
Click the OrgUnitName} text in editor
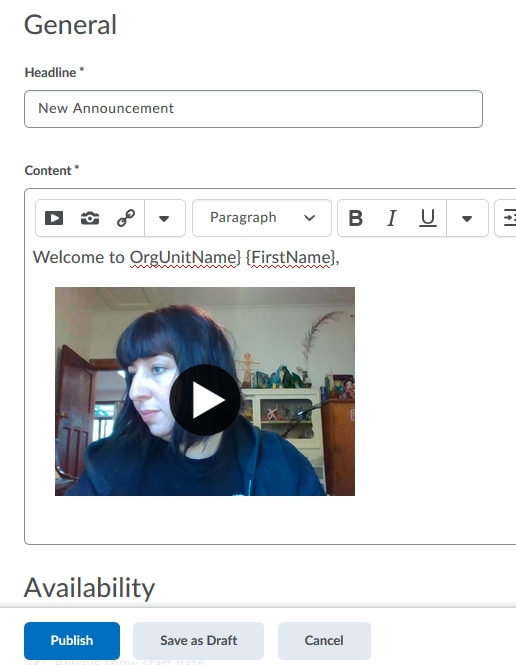185,257
